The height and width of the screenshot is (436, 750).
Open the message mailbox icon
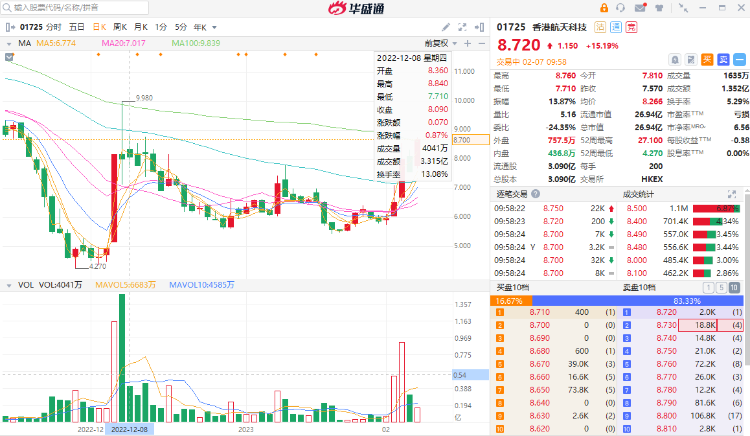coord(640,8)
